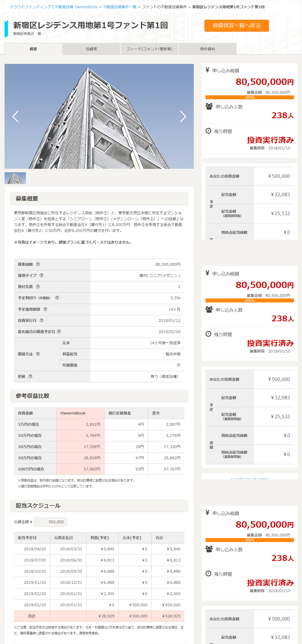Click help icon beside 担保
302x644 pixels.
point(30,376)
